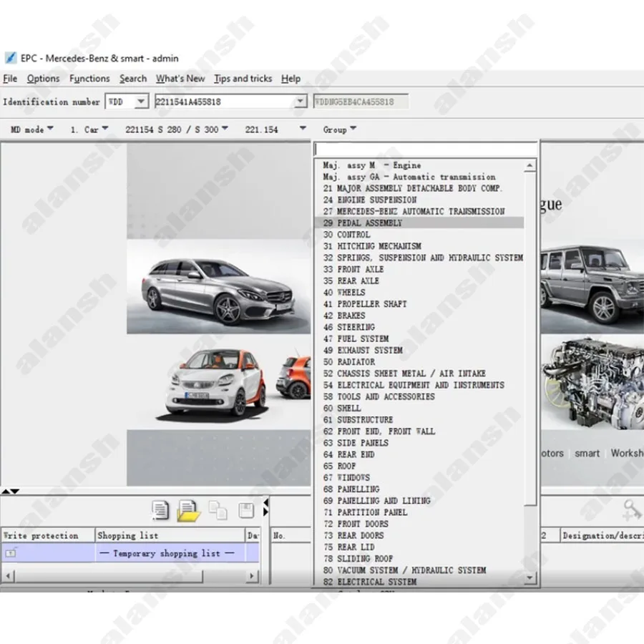
Task: Open the Tips and tricks menu
Action: [x=243, y=79]
